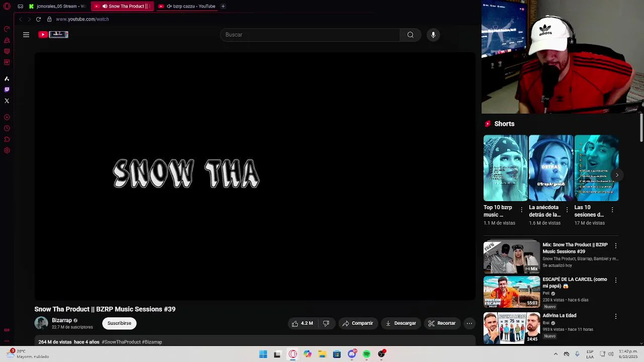
Task: Open weather widget 20°C Mayorm. nublado
Action: [29, 354]
